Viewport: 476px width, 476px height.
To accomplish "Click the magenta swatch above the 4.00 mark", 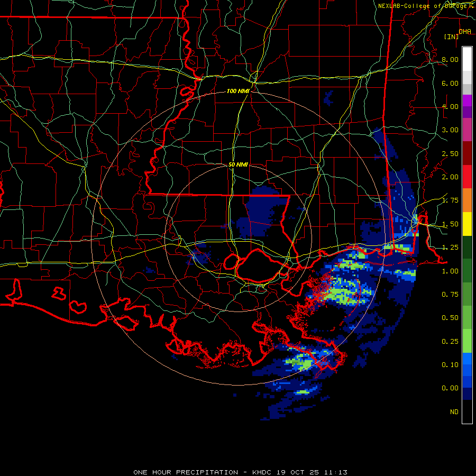I will click(x=467, y=100).
